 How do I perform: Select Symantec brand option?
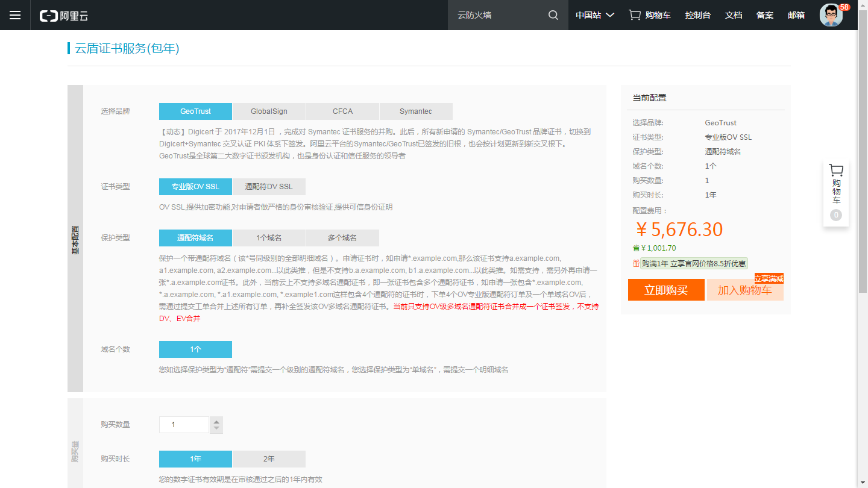416,111
